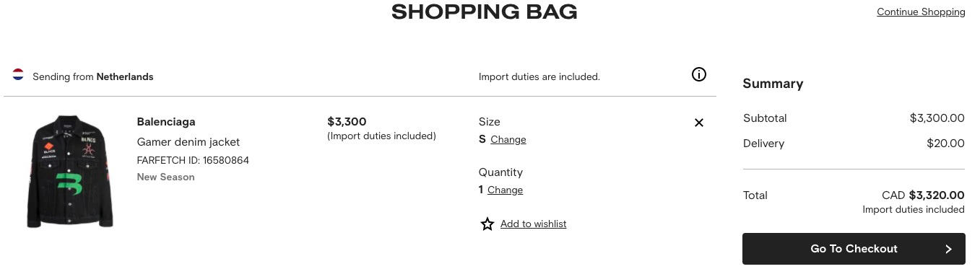This screenshot has width=980, height=269.
Task: Click the CAD $3,320.00 total amount
Action: [923, 195]
